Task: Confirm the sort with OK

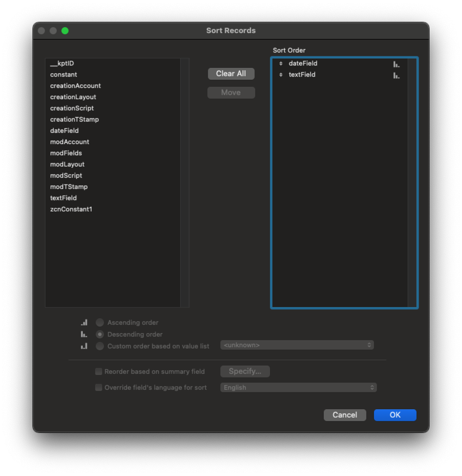Action: tap(395, 415)
